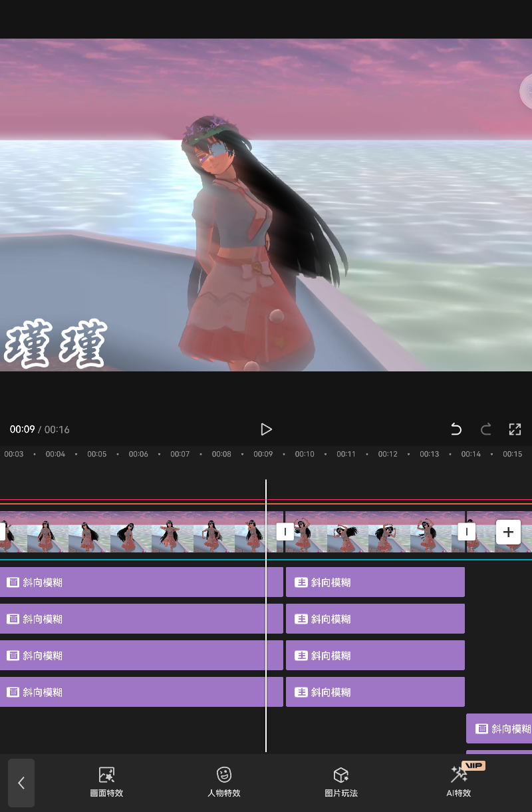Viewport: 532px width, 812px height.
Task: Select the 斜向模糊 clip at bottom right
Action: pyautogui.click(x=500, y=729)
